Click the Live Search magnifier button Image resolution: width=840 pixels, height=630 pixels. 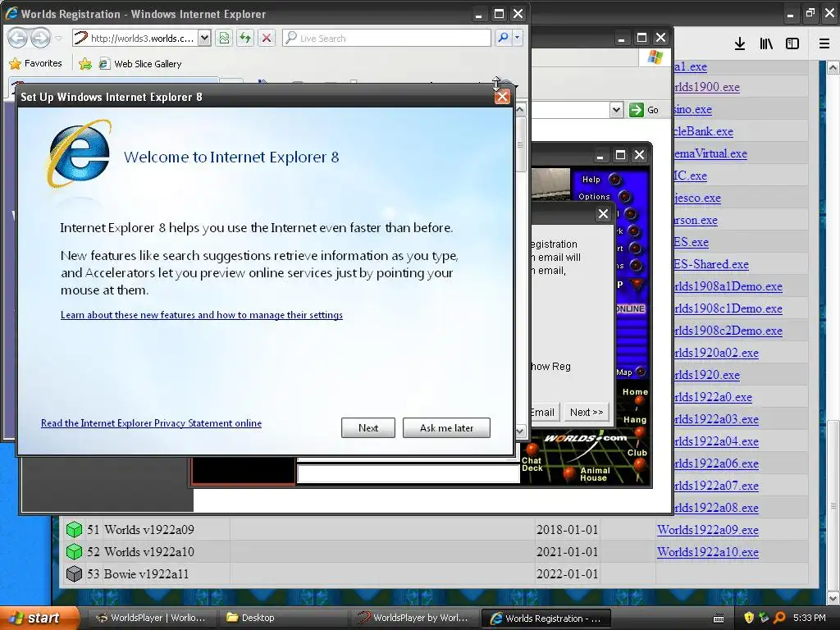click(503, 38)
